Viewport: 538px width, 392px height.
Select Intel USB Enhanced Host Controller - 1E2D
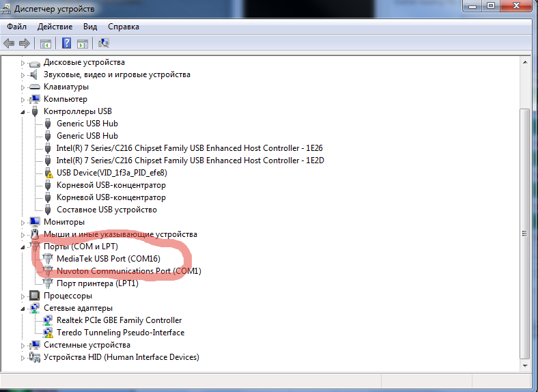coord(190,160)
